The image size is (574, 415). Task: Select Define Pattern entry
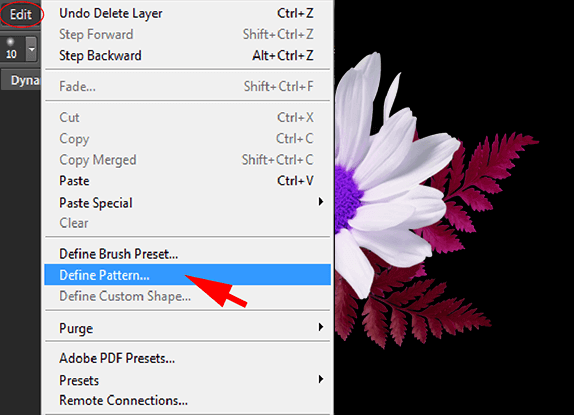(x=187, y=275)
